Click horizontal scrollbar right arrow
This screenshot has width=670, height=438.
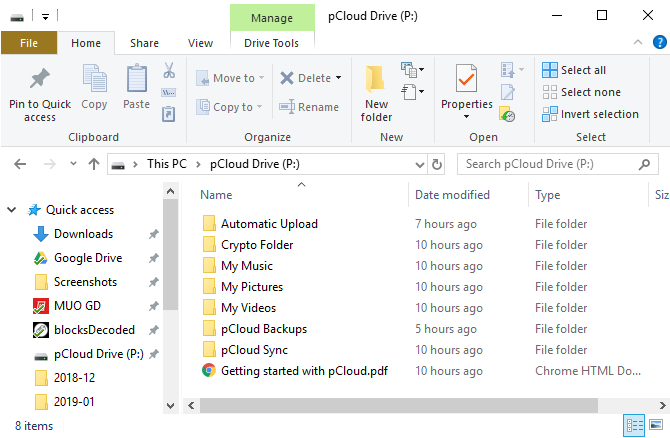662,405
